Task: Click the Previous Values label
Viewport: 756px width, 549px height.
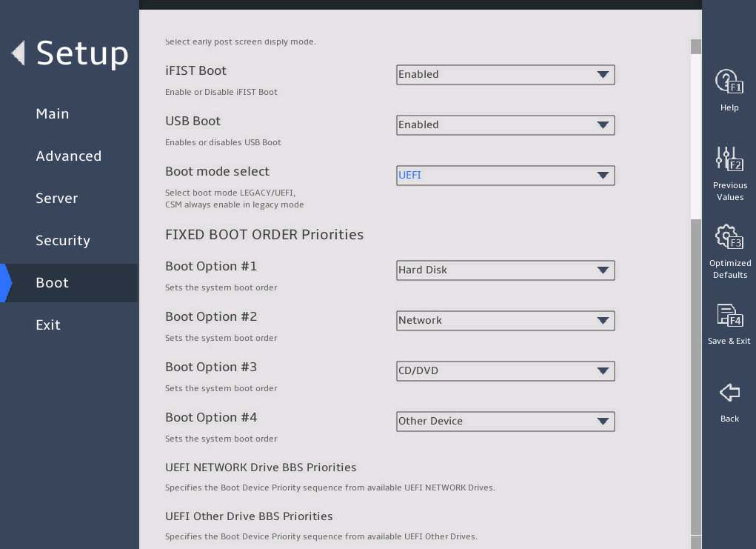Action: [x=730, y=191]
